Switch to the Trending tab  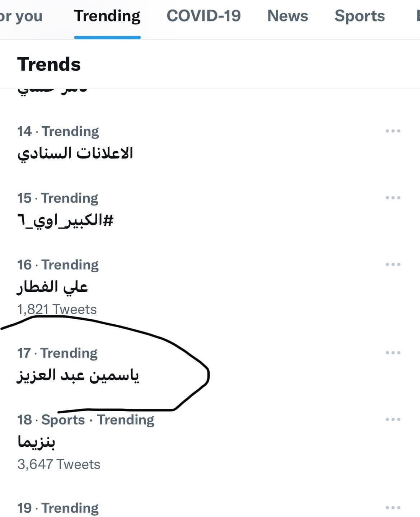click(107, 17)
